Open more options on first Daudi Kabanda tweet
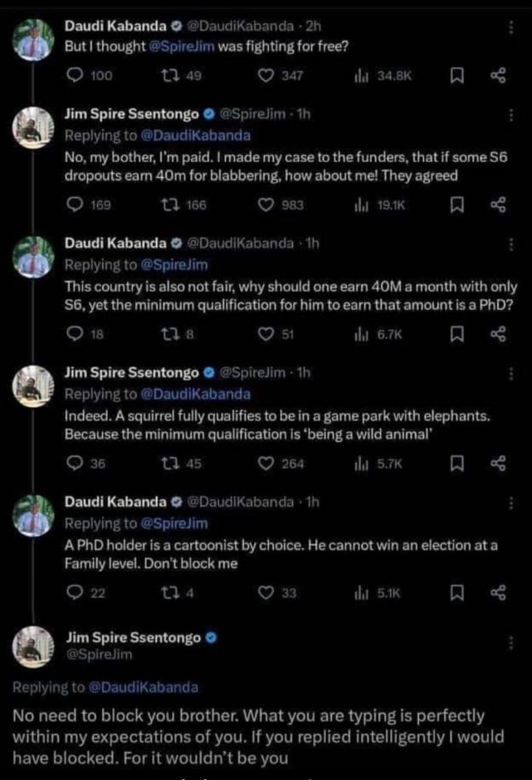The image size is (532, 780). pyautogui.click(x=512, y=28)
